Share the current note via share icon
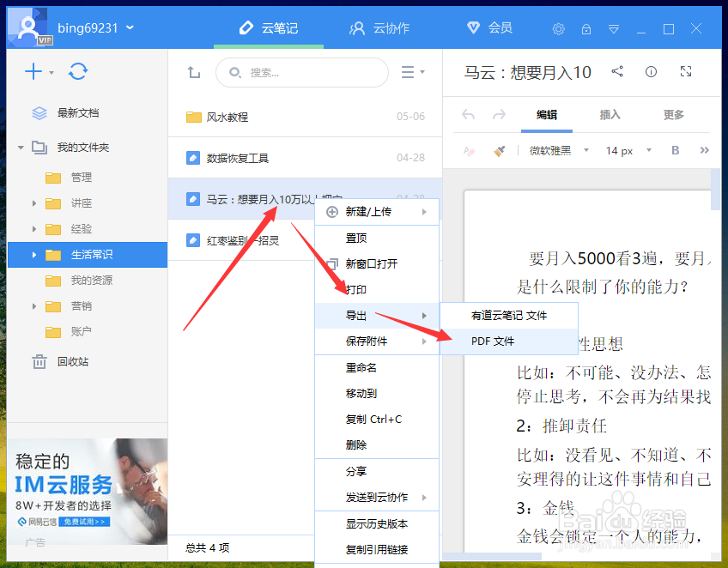This screenshot has width=728, height=568. [617, 72]
